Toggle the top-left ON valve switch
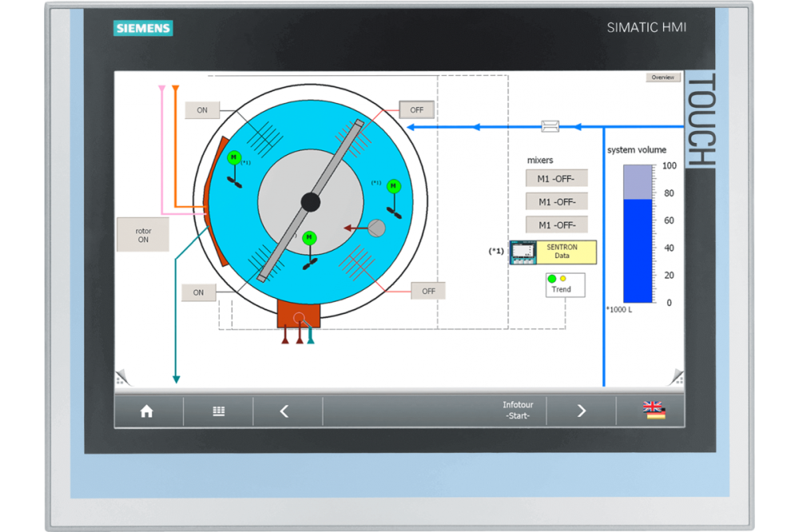 click(x=202, y=110)
